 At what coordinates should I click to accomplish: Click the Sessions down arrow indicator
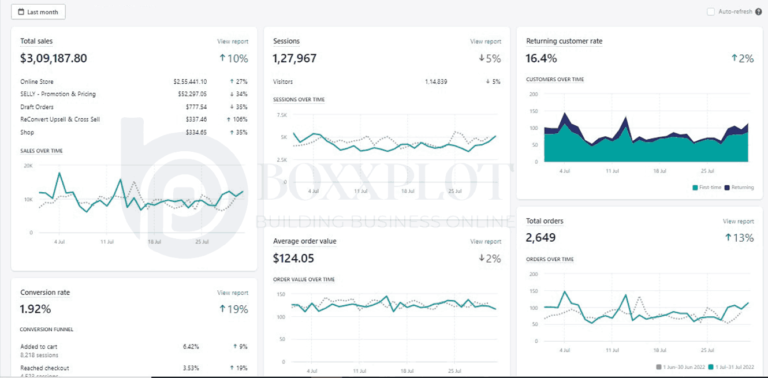(481, 58)
